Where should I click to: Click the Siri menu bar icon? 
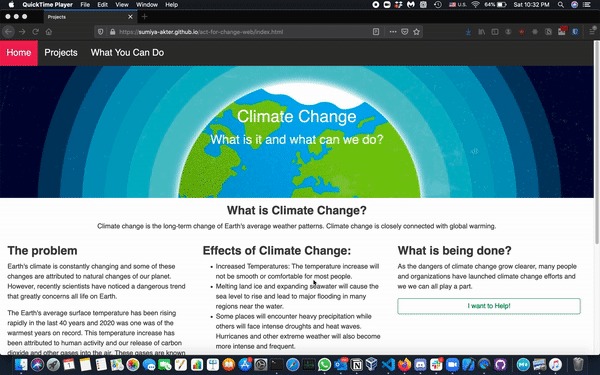[x=574, y=5]
